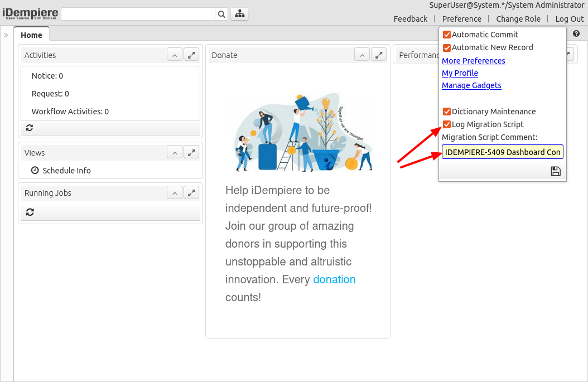Viewport: 588px width, 382px height.
Task: Collapse the Activities gadget
Action: [x=175, y=55]
